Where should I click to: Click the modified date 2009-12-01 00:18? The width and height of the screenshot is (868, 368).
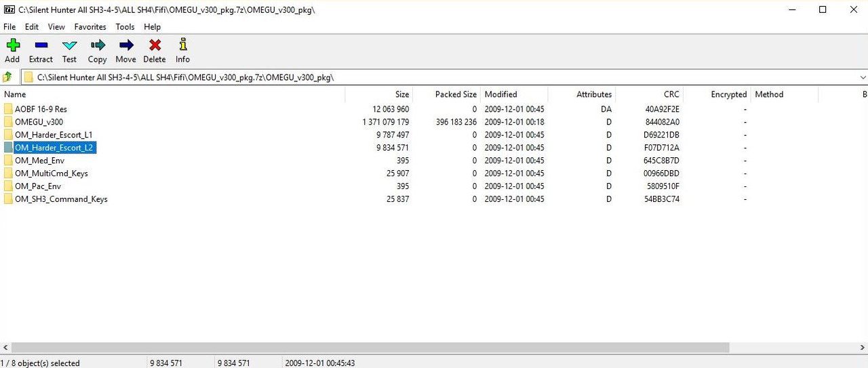pyautogui.click(x=514, y=122)
